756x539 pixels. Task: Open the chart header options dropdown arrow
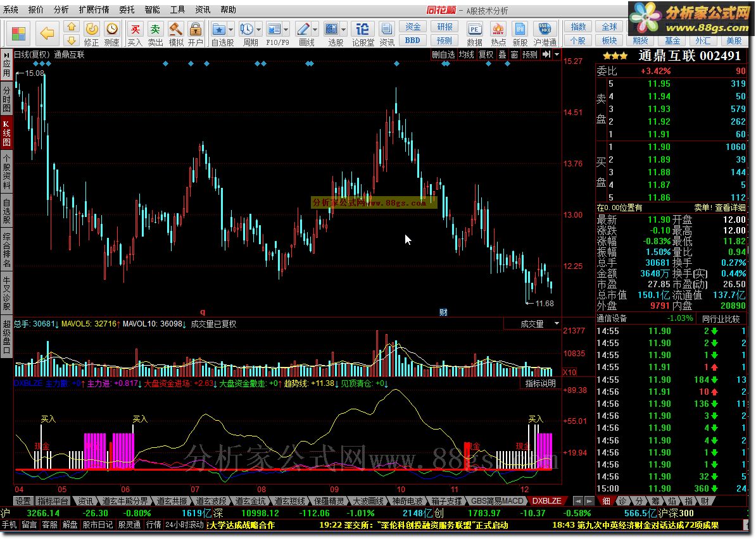tap(557, 54)
